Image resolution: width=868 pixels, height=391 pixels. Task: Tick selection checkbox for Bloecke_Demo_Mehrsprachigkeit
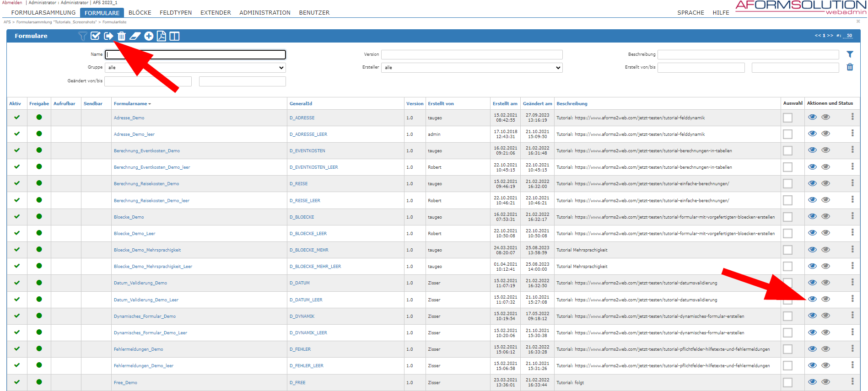coord(787,250)
